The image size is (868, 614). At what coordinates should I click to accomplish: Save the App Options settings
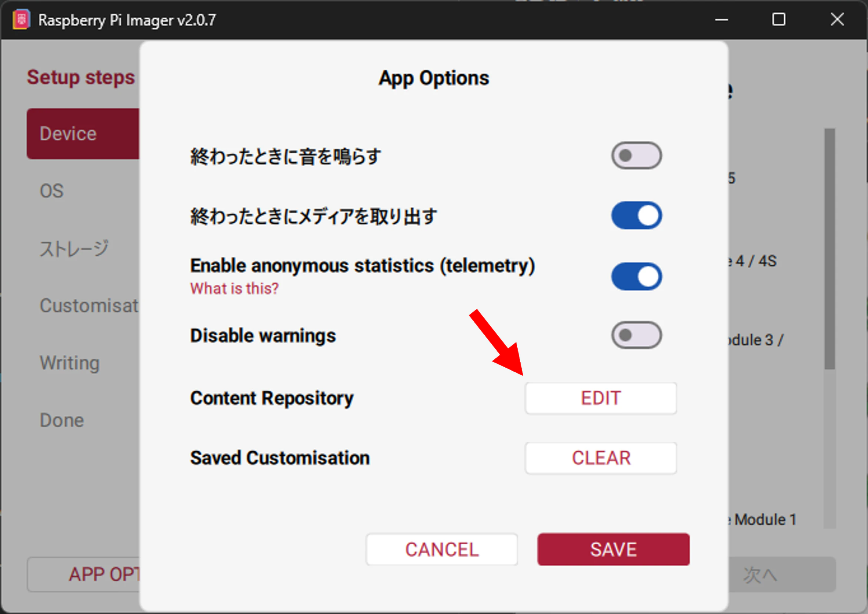click(x=613, y=549)
